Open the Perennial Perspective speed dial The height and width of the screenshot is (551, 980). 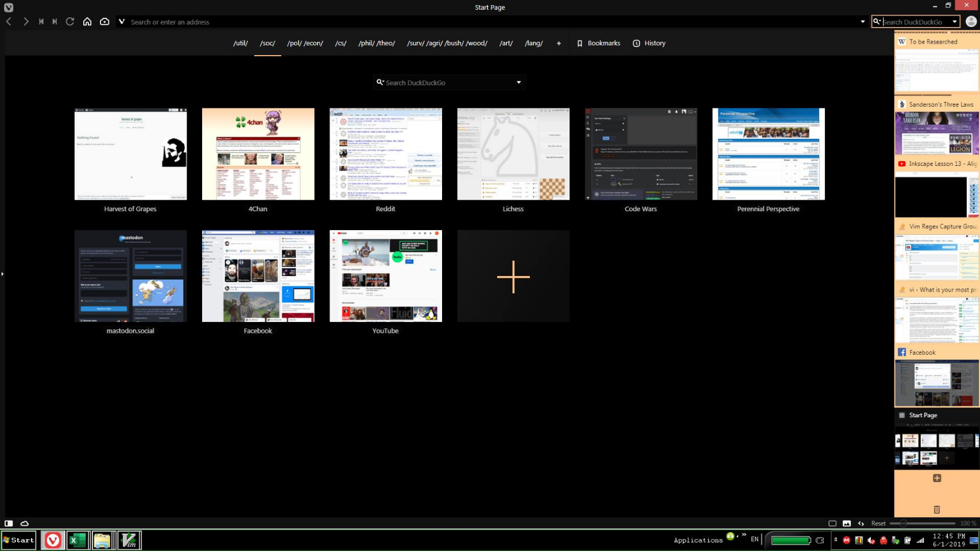tap(768, 154)
